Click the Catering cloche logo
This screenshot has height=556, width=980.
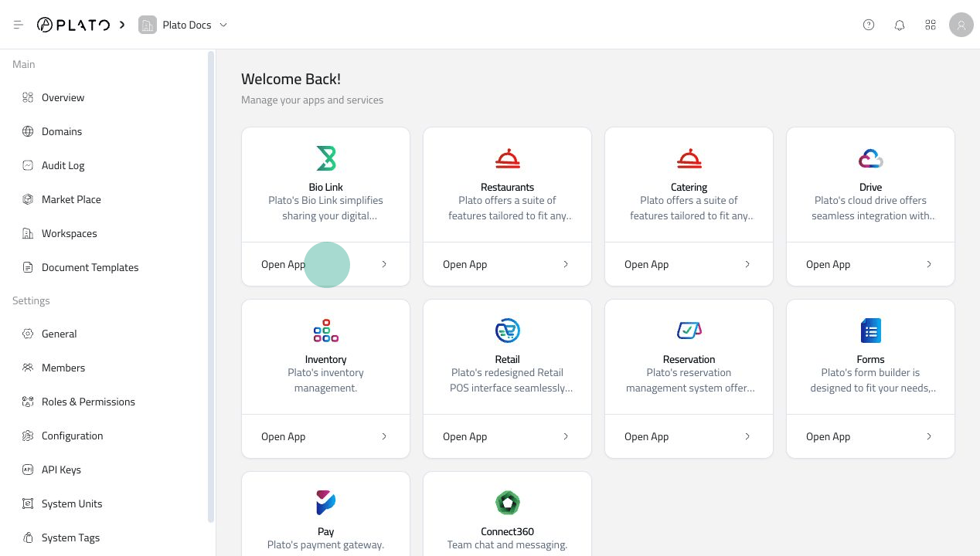tap(689, 158)
